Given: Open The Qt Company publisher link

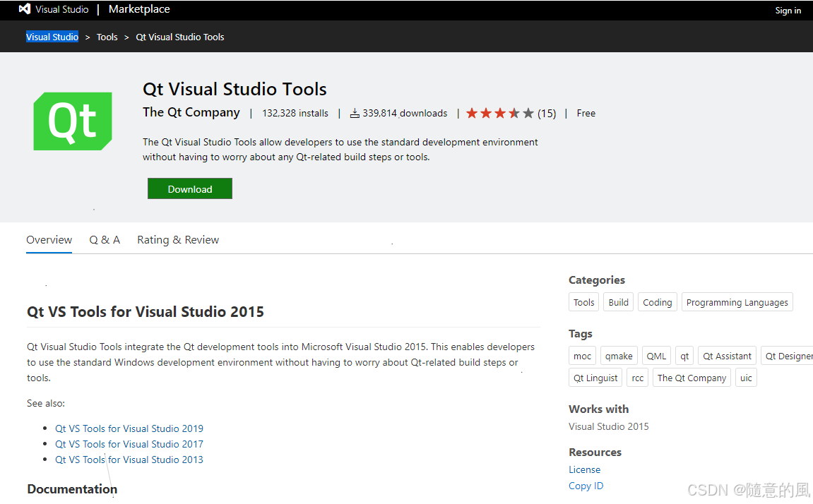Looking at the screenshot, I should (x=191, y=112).
